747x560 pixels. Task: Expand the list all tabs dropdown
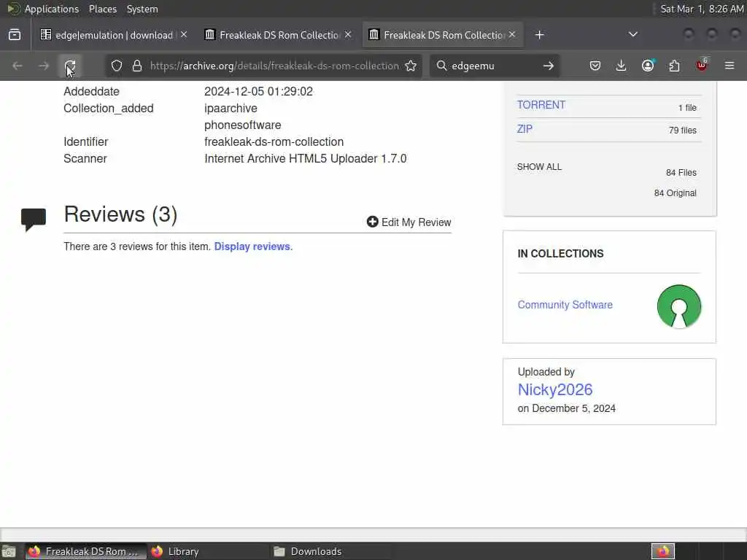[632, 35]
